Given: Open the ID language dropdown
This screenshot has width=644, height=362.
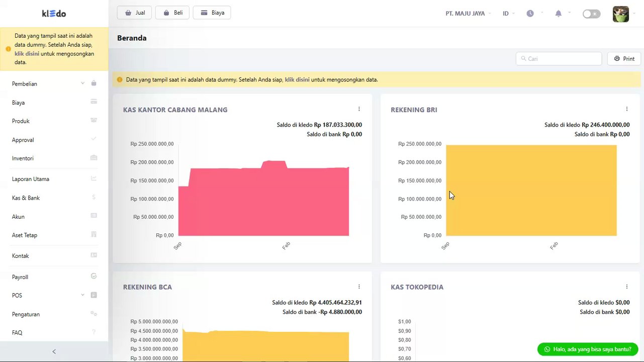Looking at the screenshot, I should (508, 14).
